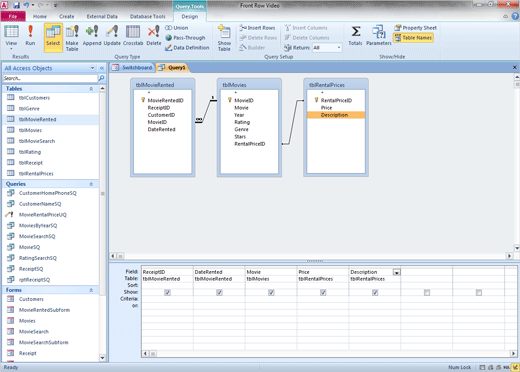
Task: Click Delete Columns in Query Setup
Action: click(x=307, y=38)
